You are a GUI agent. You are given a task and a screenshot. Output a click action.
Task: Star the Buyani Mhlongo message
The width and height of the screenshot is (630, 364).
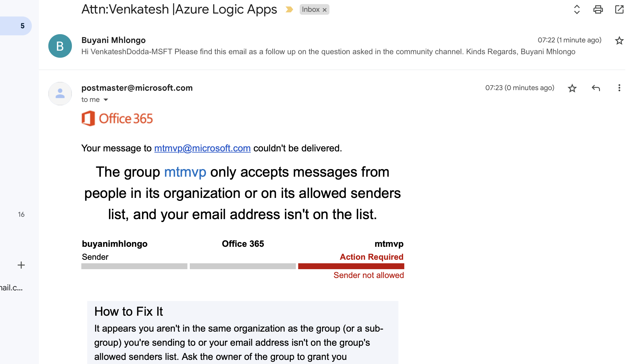click(x=619, y=40)
